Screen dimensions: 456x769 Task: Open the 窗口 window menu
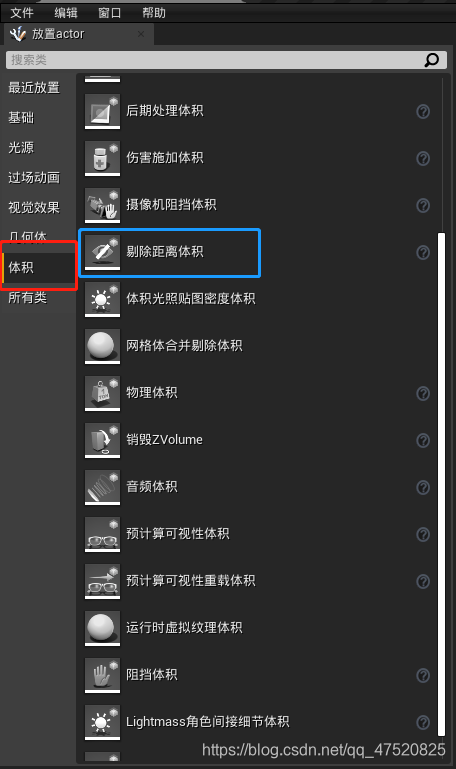[109, 12]
